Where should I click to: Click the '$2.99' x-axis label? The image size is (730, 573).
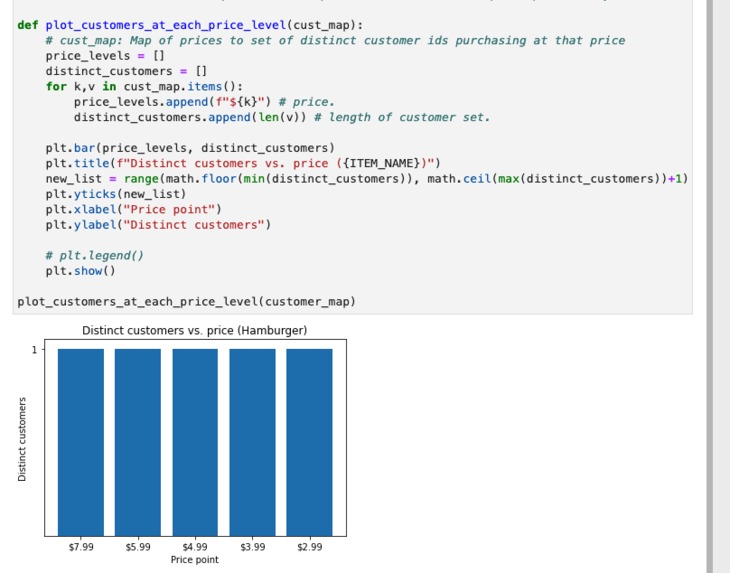click(310, 547)
